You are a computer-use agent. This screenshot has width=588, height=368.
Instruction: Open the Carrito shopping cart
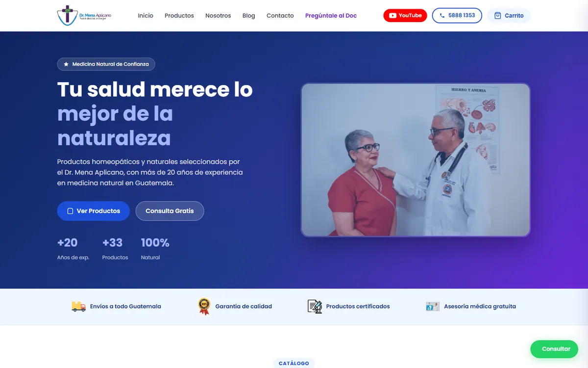pyautogui.click(x=509, y=16)
